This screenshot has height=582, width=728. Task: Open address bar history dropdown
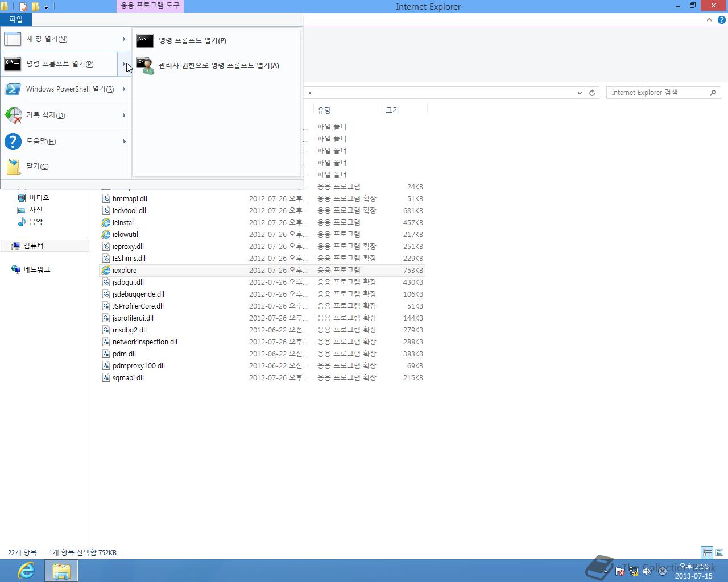tap(580, 93)
